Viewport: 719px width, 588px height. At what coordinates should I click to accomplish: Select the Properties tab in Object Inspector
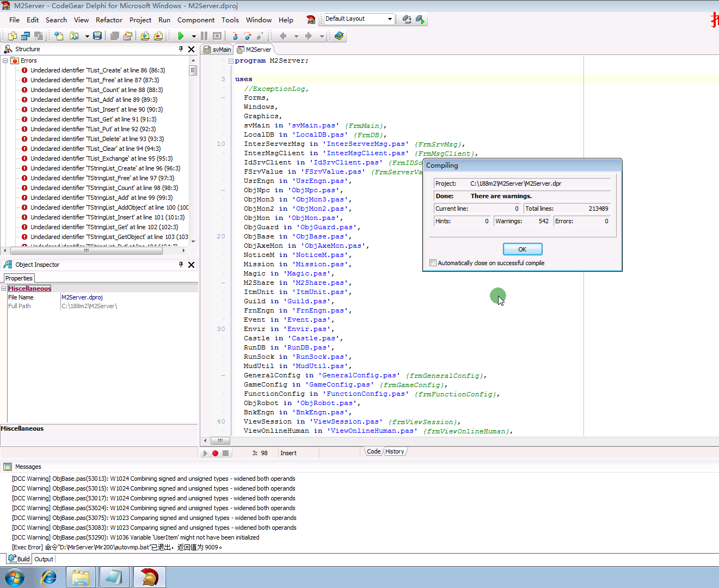tap(19, 278)
